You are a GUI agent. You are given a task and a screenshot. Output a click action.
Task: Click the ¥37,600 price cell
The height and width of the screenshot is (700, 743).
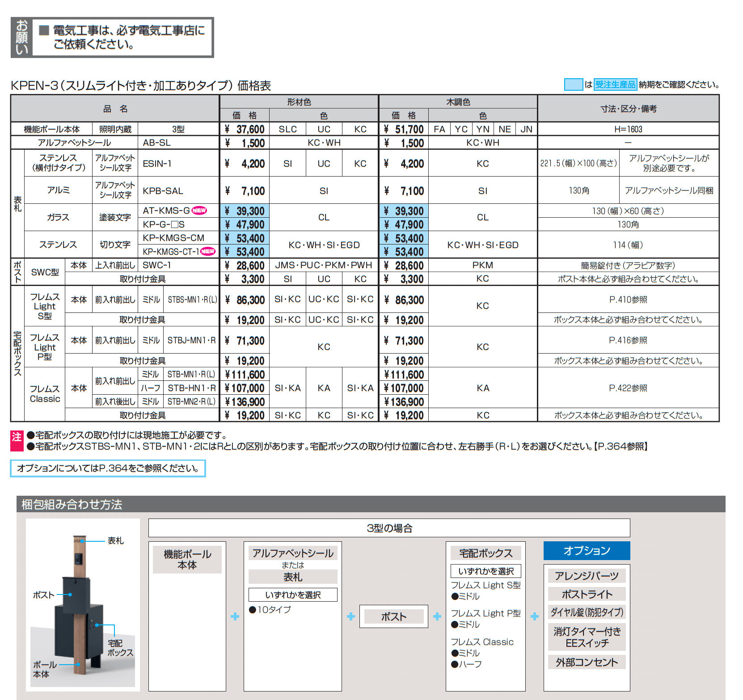coord(245,129)
